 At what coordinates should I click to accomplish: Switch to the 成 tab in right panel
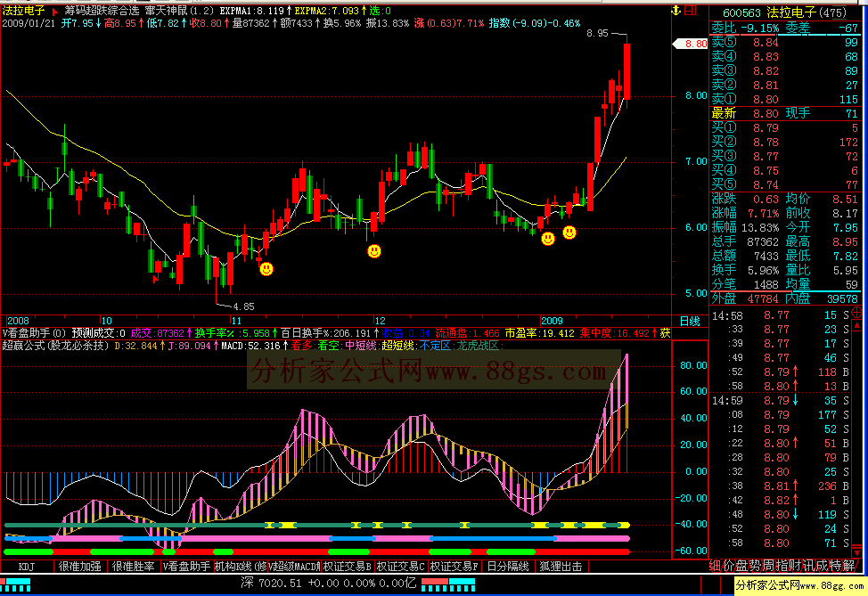pos(822,566)
